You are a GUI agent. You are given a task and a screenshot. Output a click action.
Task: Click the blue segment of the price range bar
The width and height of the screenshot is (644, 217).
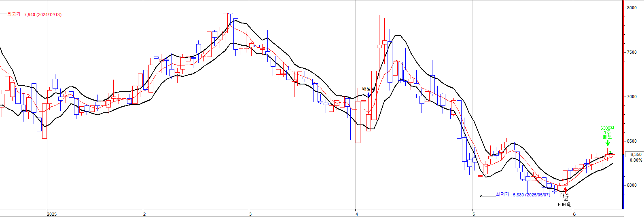point(624,181)
